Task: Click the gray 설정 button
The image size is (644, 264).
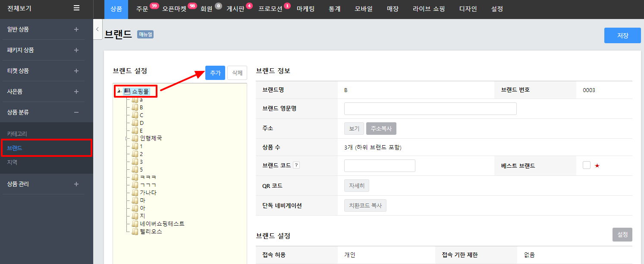Action: pos(622,235)
